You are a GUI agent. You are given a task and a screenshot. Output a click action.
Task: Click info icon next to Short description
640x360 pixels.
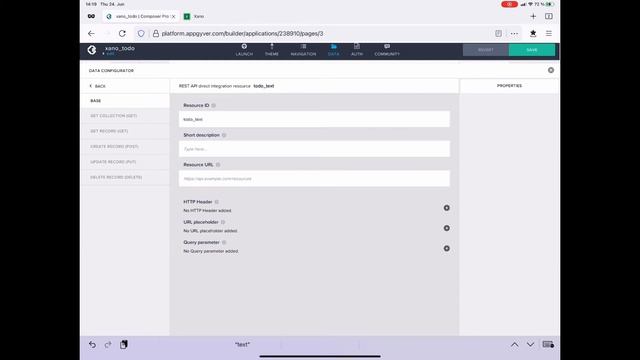(x=224, y=135)
